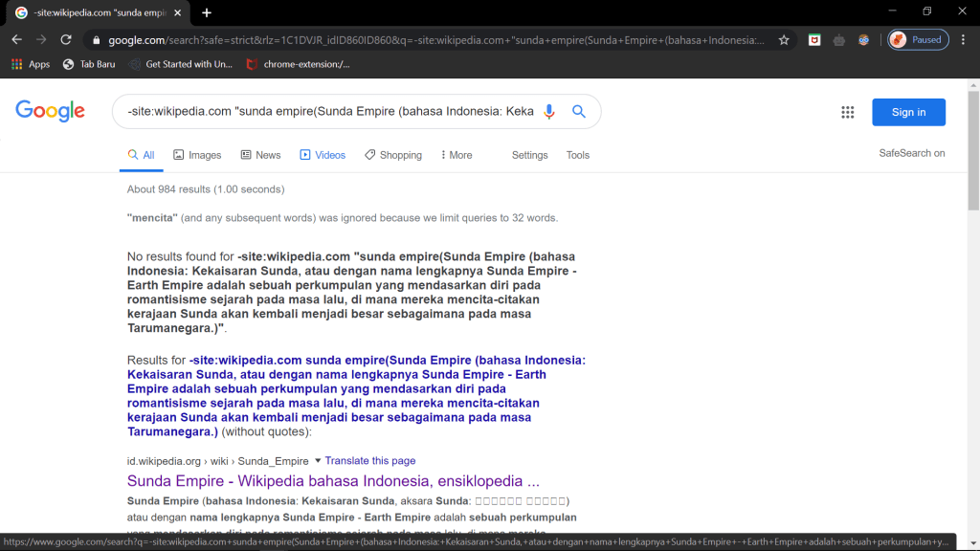Open a new browser tab

[207, 12]
